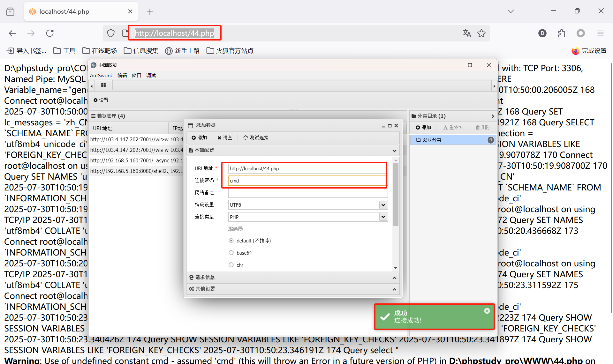Open the 窗口 menu

click(137, 75)
